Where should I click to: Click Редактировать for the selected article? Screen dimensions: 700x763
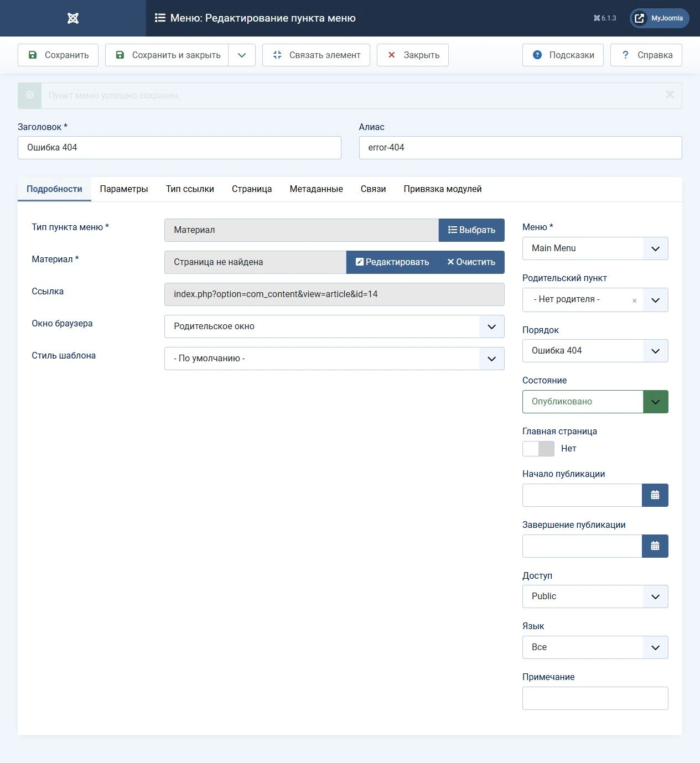pos(392,262)
